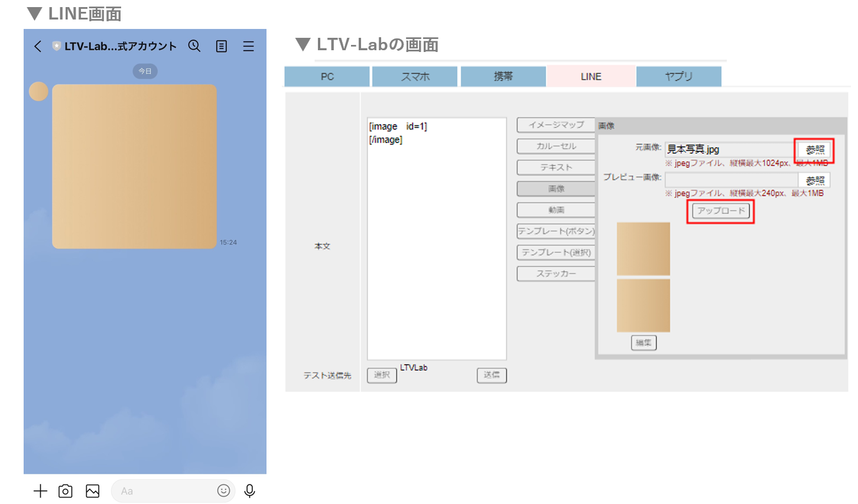
Task: Click the イメージマップ button
Action: 555,125
